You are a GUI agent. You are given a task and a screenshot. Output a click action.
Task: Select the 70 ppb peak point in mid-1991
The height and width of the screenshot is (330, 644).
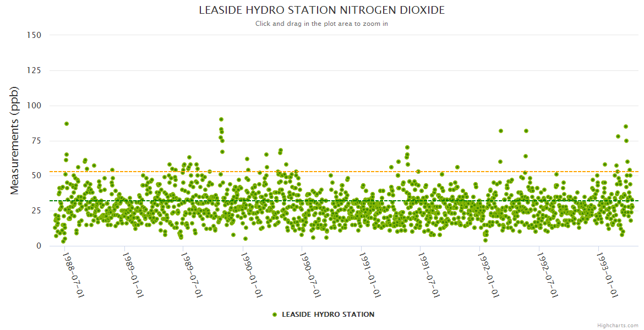407,147
